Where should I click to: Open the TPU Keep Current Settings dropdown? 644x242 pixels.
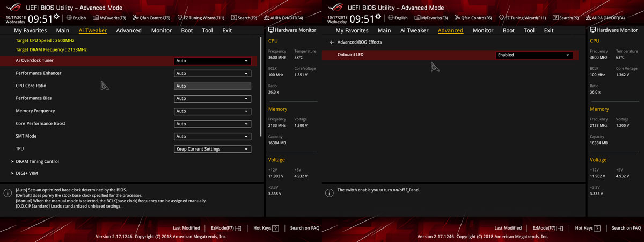213,149
